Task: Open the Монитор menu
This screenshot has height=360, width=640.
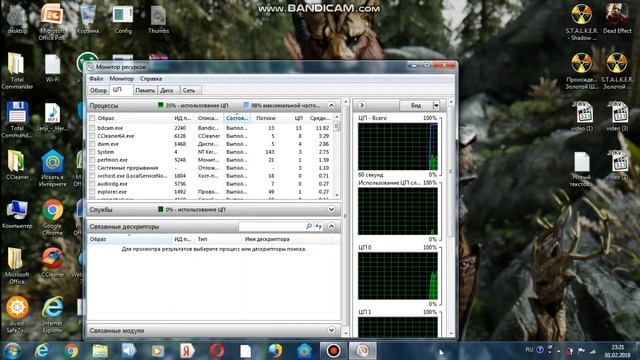Action: coord(121,78)
